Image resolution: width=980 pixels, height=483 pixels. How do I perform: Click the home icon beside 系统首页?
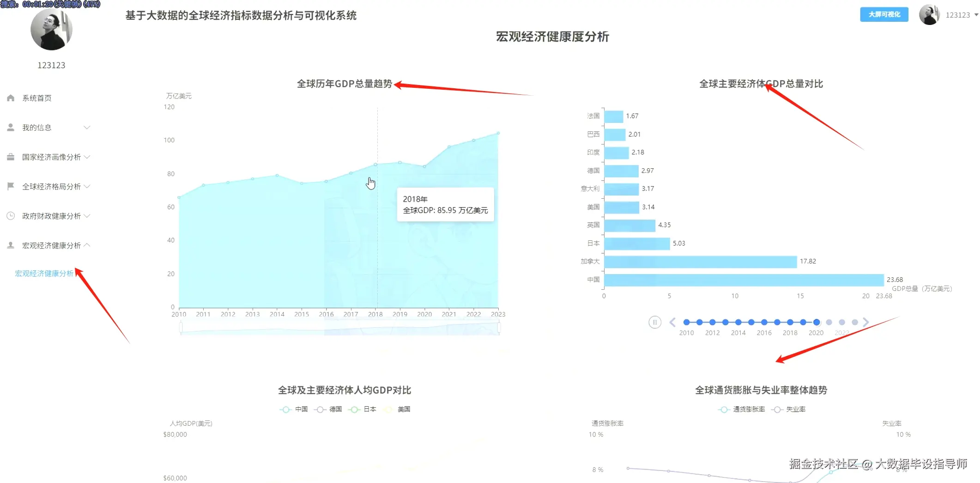10,98
